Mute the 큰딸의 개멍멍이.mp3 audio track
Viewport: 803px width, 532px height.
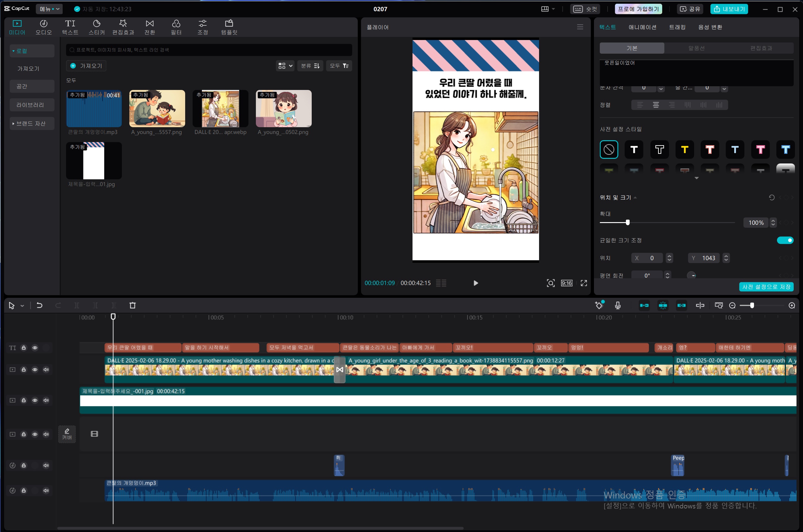pos(46,491)
